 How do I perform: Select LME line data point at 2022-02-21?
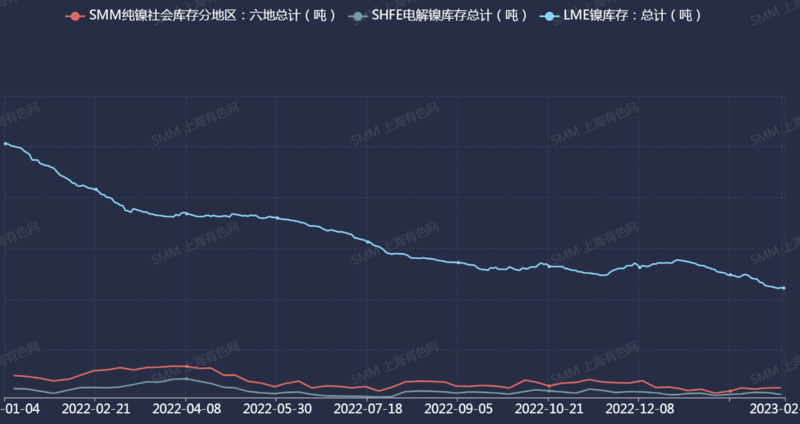[x=95, y=189]
